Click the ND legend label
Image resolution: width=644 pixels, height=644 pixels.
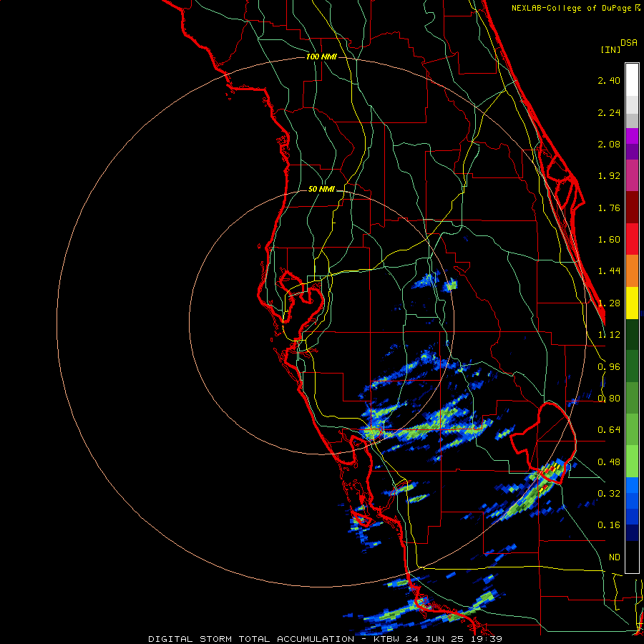pos(615,557)
